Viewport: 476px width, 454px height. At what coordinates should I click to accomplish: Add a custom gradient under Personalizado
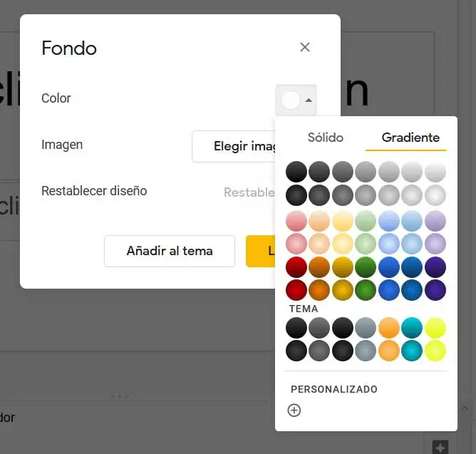click(294, 411)
